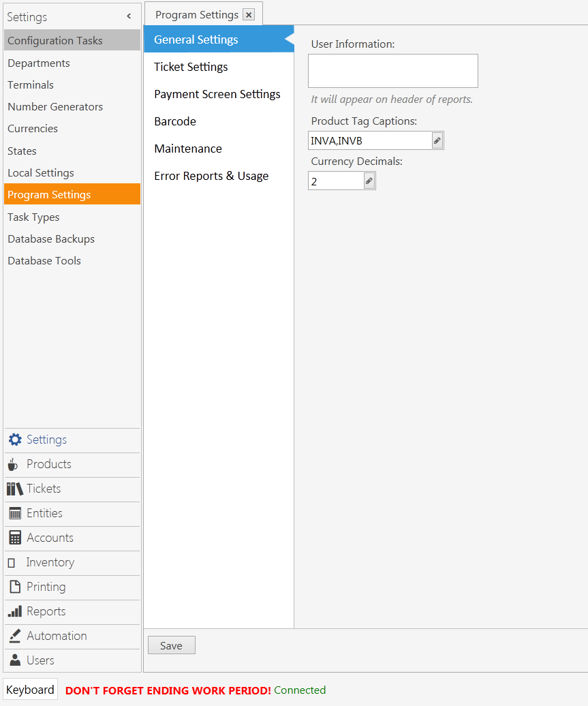
Task: Collapse the Settings sidebar with the chevron
Action: [x=128, y=16]
